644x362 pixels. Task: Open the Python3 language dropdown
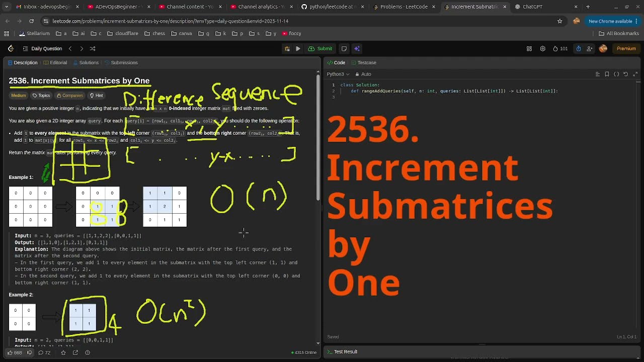338,74
